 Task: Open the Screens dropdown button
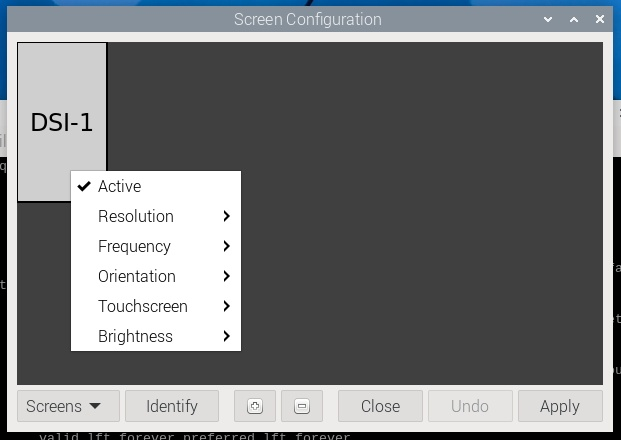[68, 406]
